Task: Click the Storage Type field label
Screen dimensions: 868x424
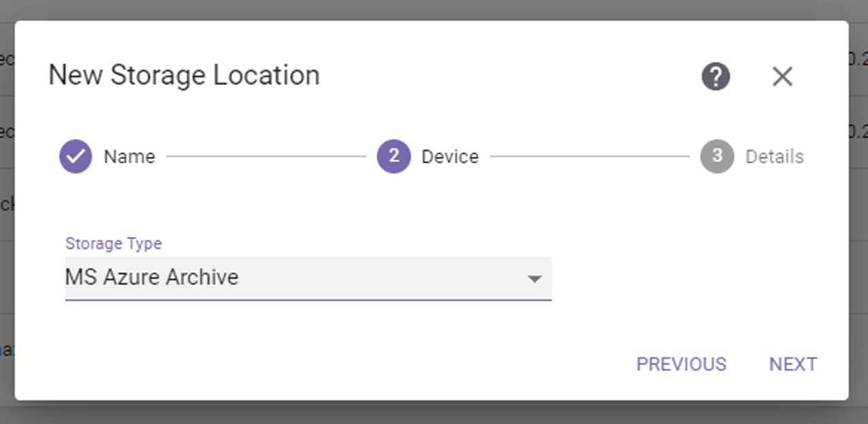Action: [114, 243]
